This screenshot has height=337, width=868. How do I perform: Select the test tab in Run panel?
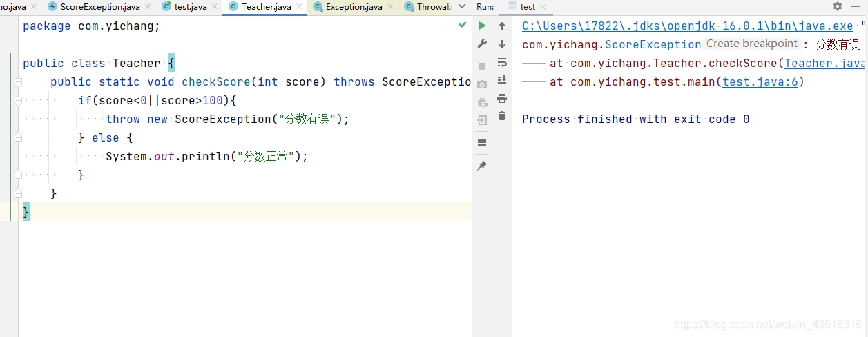click(528, 7)
